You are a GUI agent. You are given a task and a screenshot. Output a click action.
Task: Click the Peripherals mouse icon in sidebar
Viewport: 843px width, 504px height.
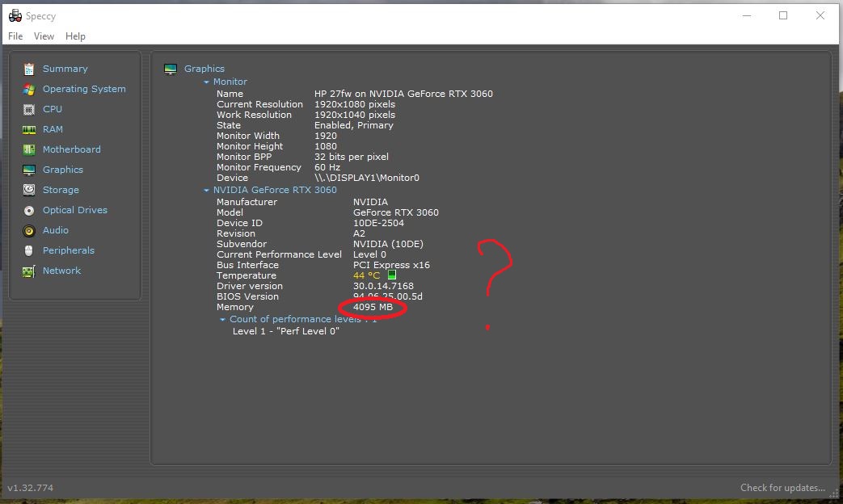click(29, 250)
